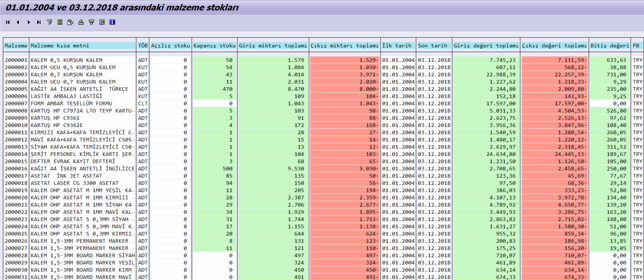Click entry value 7.745,23

tap(503, 60)
